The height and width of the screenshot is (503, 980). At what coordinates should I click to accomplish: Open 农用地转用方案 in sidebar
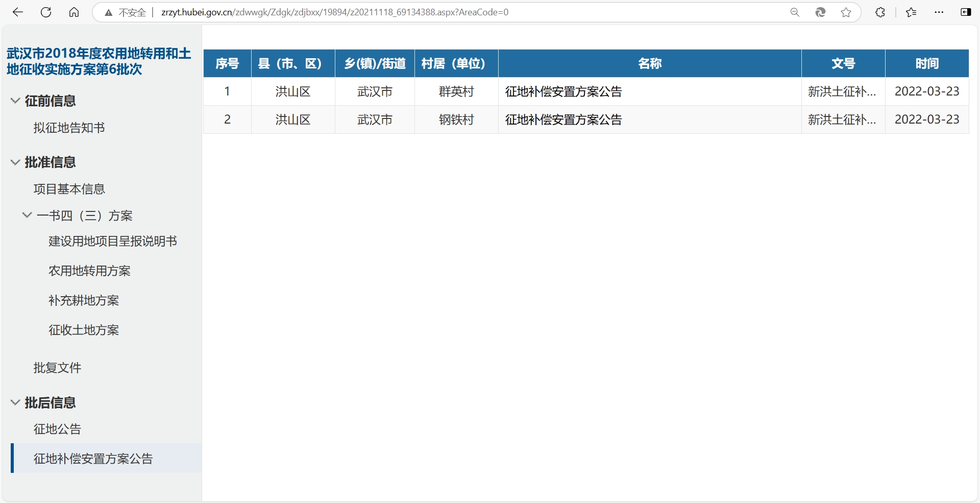tap(89, 271)
